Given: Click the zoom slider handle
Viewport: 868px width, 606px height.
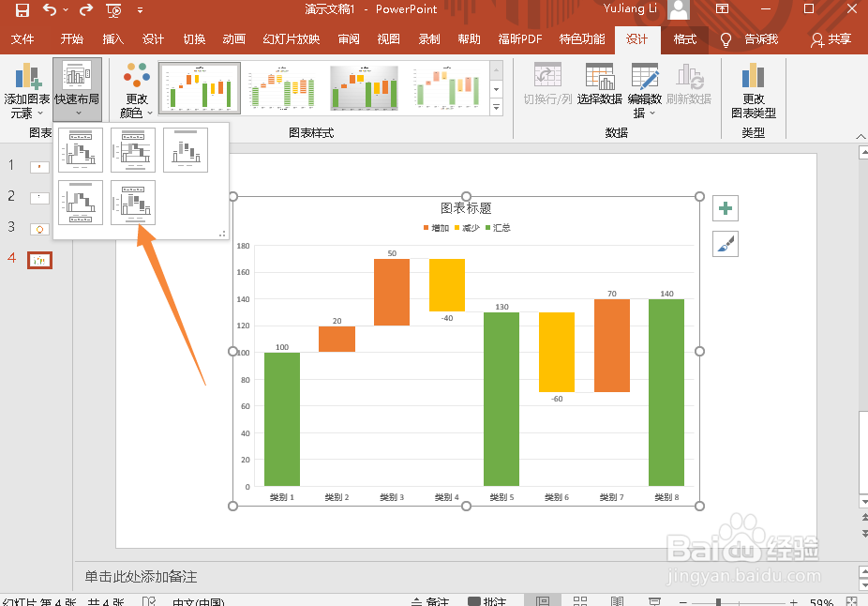Looking at the screenshot, I should click(x=718, y=602).
